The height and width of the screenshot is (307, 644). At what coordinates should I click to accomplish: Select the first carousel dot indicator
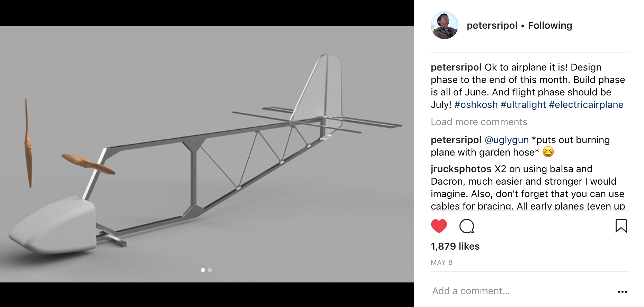click(203, 270)
